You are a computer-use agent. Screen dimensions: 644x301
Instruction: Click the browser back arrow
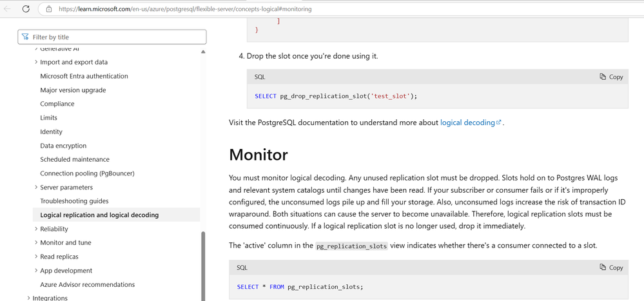point(7,8)
